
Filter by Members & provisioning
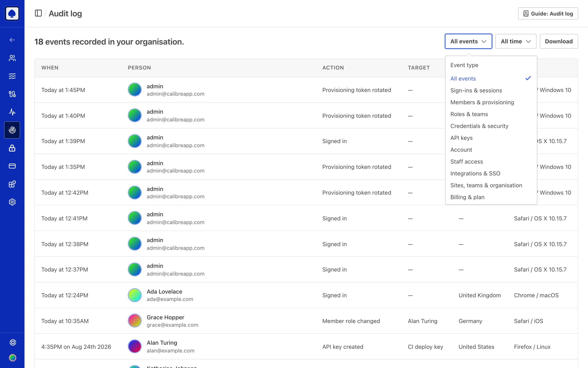[491, 102]
